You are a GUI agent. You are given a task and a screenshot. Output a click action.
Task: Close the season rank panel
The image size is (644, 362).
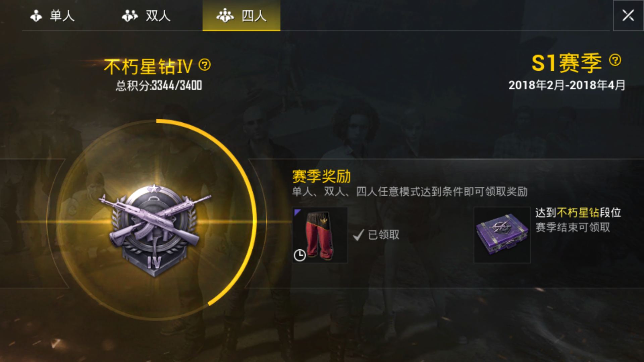628,15
